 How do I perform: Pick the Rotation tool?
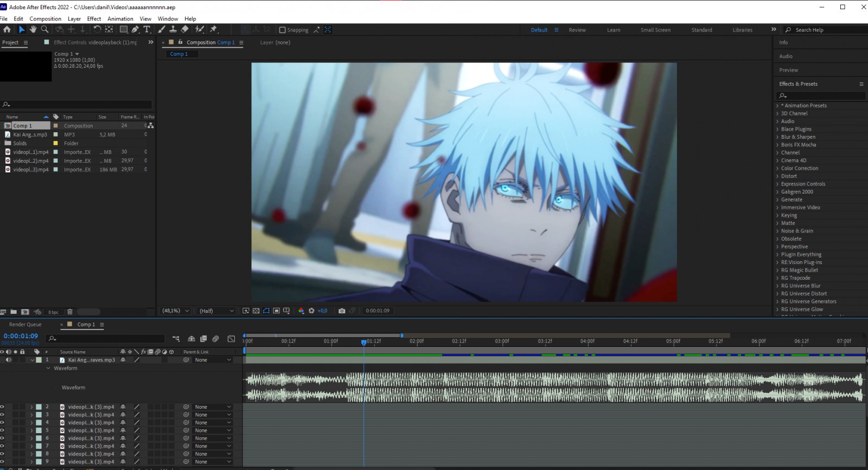tap(97, 29)
